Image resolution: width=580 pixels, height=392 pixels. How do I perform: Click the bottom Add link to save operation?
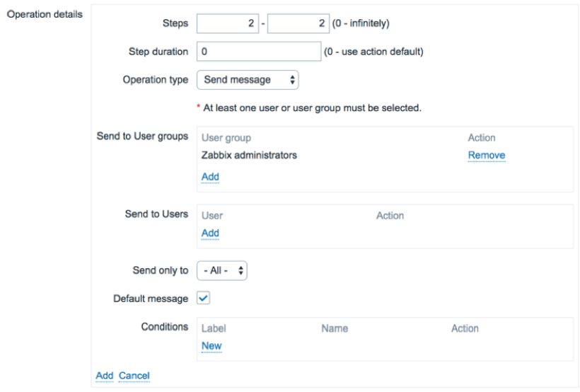point(104,376)
